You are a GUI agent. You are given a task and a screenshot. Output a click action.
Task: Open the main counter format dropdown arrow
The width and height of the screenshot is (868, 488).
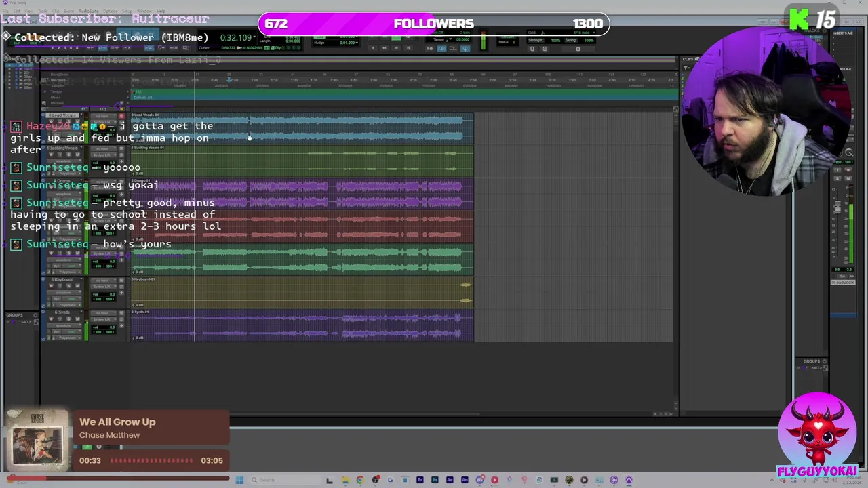click(x=254, y=37)
